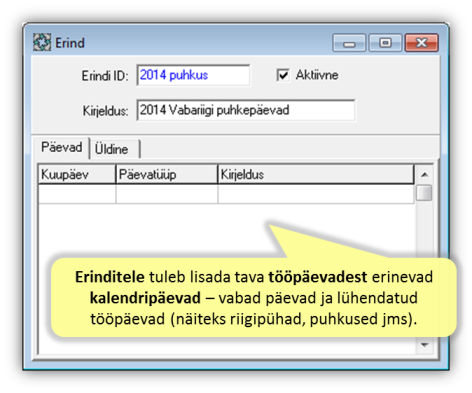Click the Erind window app icon
Image resolution: width=472 pixels, height=393 pixels.
pos(42,42)
